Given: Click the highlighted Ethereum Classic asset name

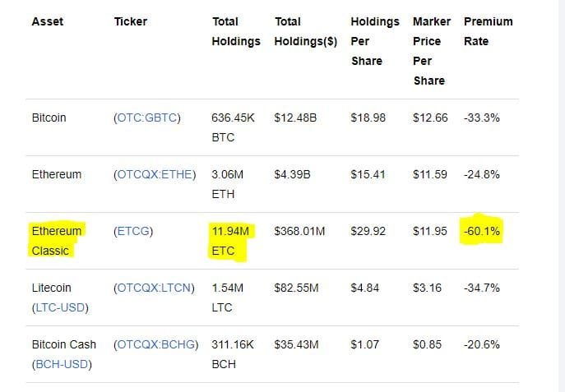Looking at the screenshot, I should pos(56,241).
